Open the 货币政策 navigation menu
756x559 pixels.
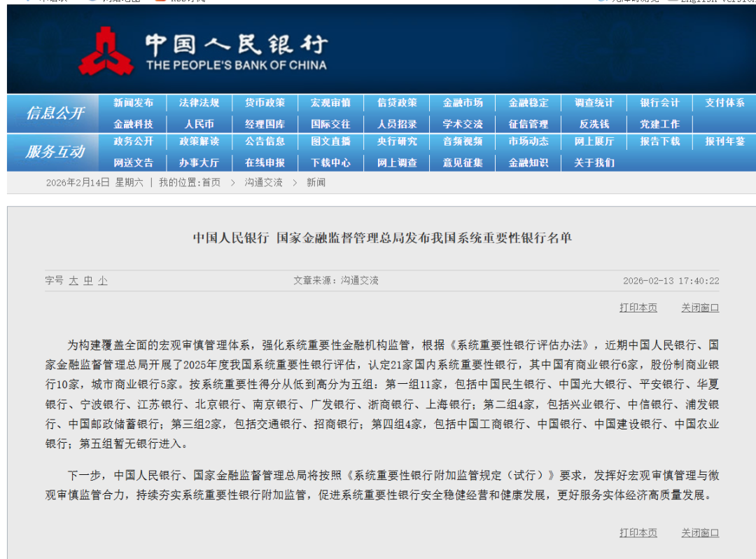pos(264,102)
